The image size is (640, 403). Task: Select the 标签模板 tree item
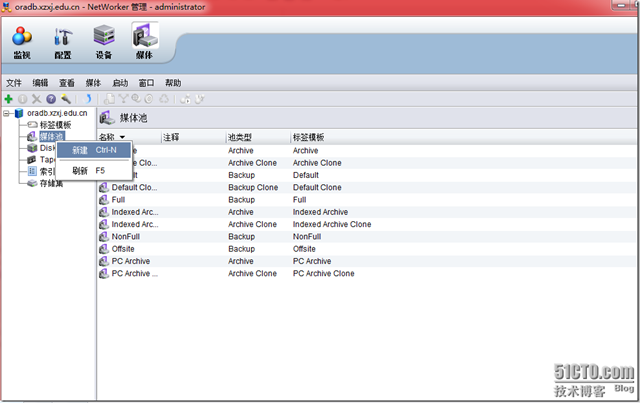(56, 125)
